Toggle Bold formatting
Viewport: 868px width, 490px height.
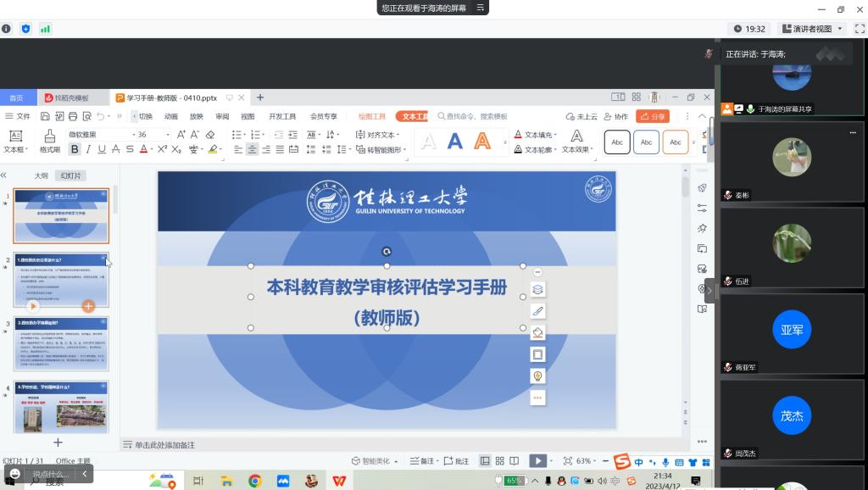75,150
